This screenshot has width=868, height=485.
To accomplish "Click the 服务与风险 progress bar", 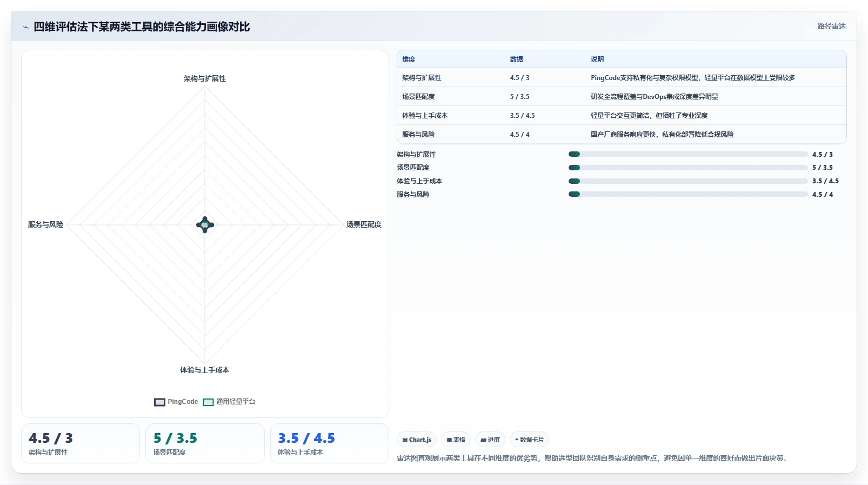I will (x=688, y=194).
